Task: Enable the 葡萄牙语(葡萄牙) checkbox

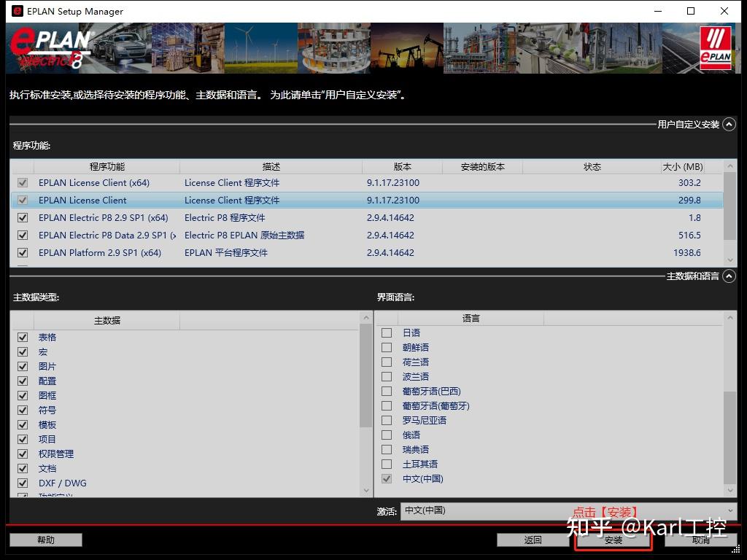Action: coord(387,405)
